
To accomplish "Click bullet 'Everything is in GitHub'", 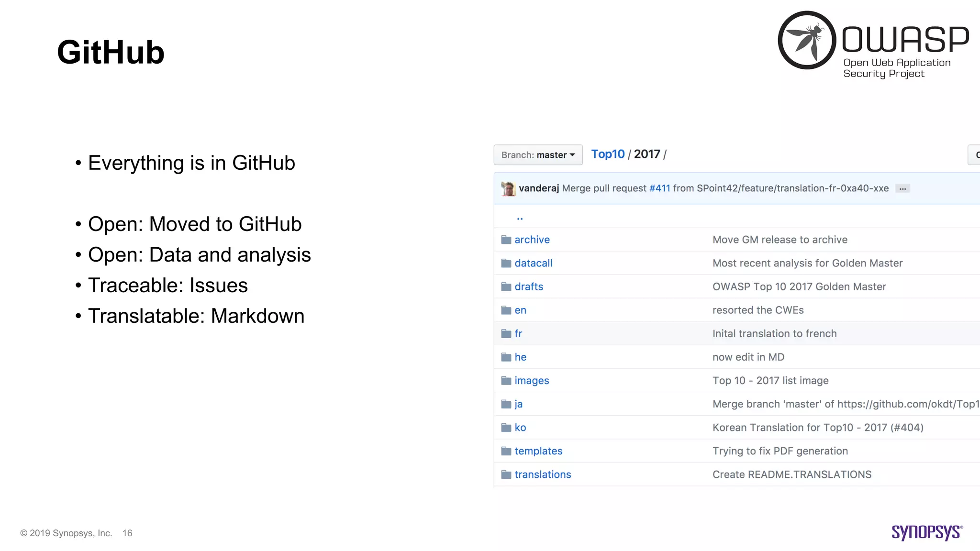I will coord(191,163).
